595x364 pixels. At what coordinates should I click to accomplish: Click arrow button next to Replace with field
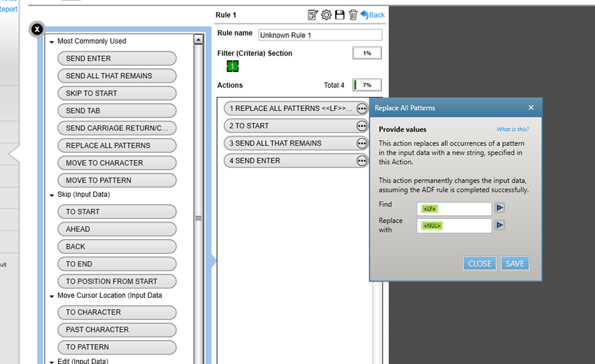pos(500,225)
